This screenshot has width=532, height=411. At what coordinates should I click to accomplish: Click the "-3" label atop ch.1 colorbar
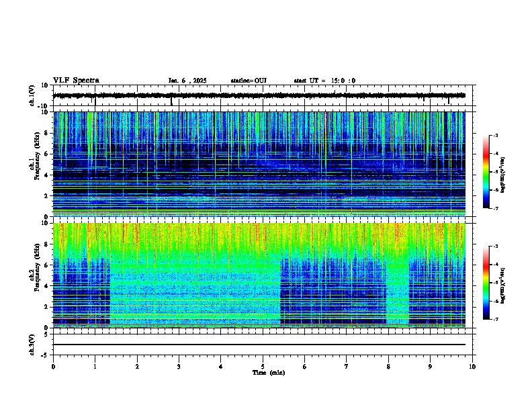tap(495, 136)
